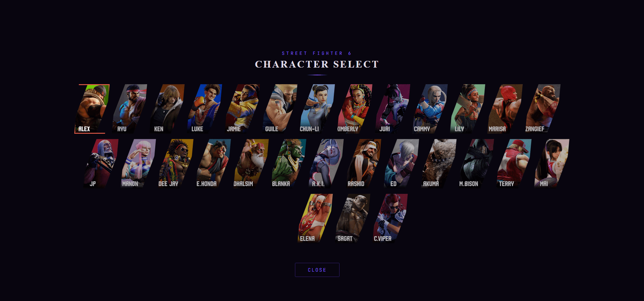Choose Blanka from the roster

(x=289, y=163)
